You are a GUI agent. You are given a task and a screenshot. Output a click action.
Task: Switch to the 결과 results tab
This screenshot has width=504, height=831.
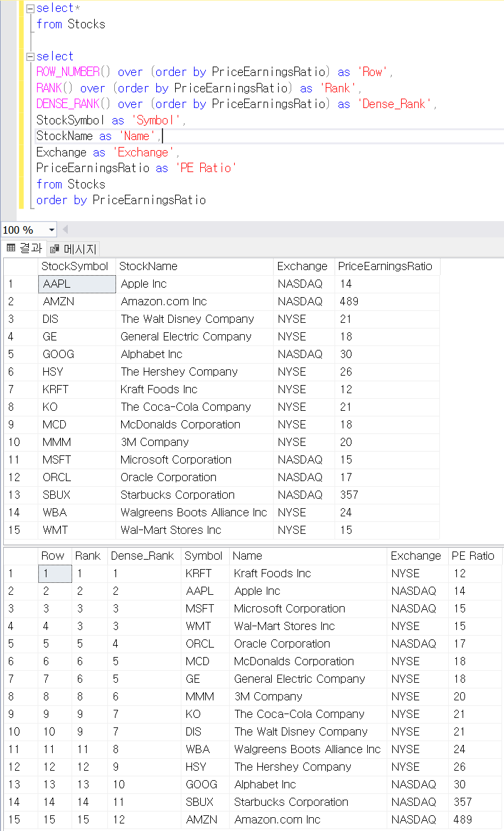point(24,248)
